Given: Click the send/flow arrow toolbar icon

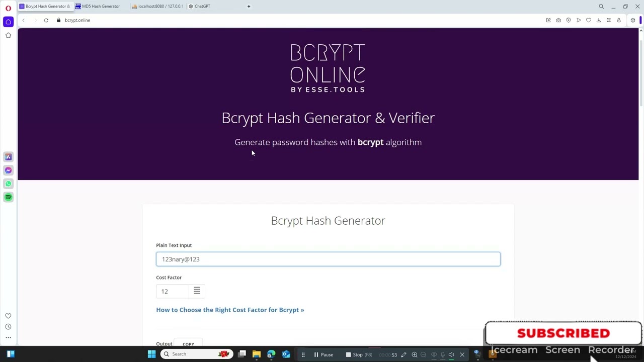Looking at the screenshot, I should point(579,20).
